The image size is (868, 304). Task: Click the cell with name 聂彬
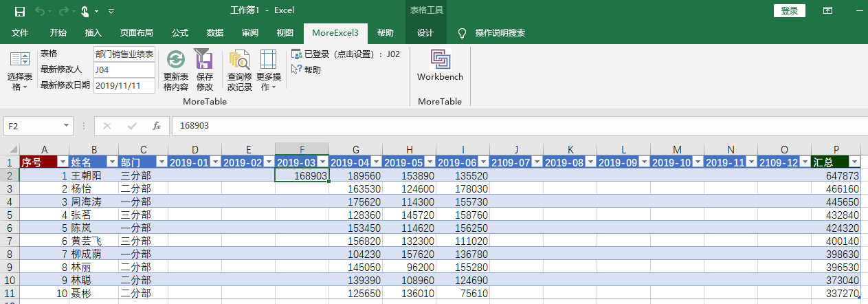pos(93,293)
